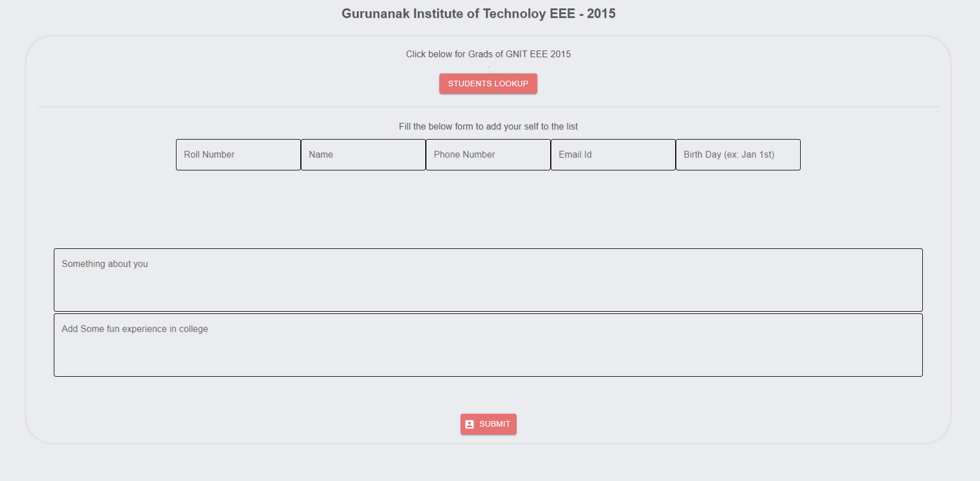Image resolution: width=980 pixels, height=481 pixels.
Task: Click the Students Lookup button
Action: [488, 84]
